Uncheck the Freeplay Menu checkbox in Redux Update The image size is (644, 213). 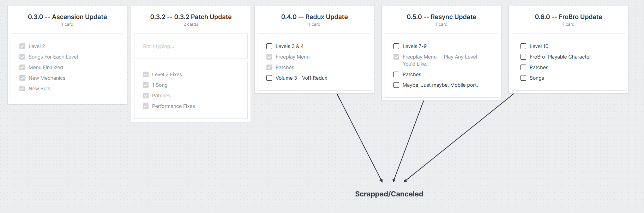[x=269, y=57]
